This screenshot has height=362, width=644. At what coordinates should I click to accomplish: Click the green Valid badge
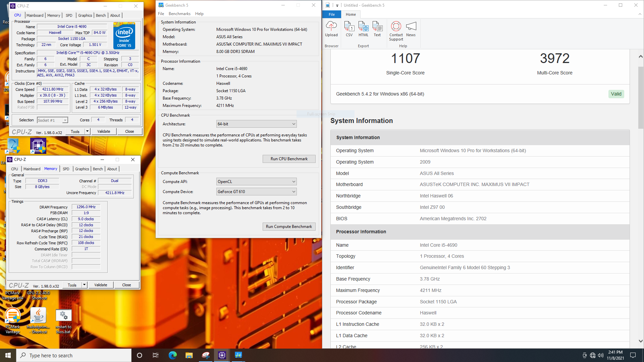pos(616,94)
